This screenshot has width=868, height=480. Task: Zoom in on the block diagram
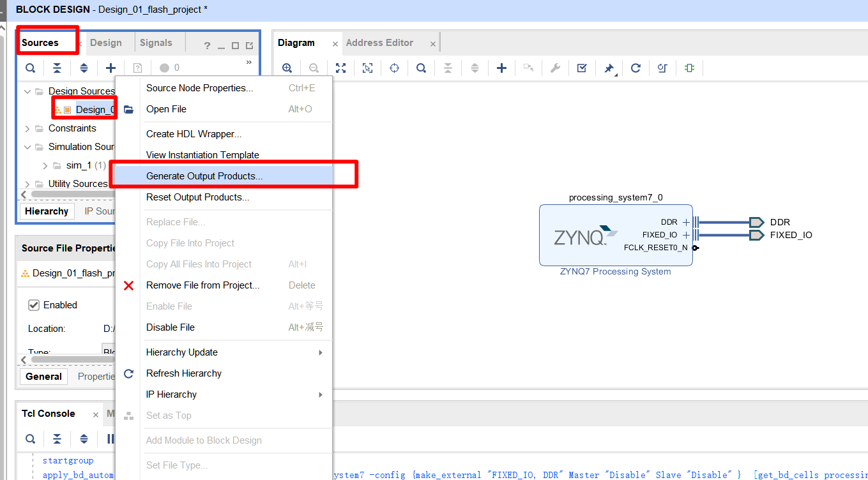pyautogui.click(x=287, y=68)
